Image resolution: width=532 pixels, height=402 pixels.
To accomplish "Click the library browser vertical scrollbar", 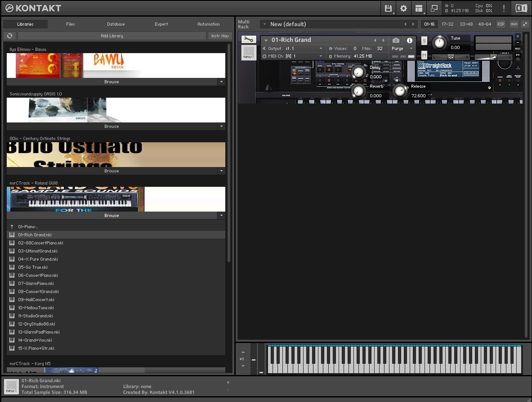I will point(229,153).
